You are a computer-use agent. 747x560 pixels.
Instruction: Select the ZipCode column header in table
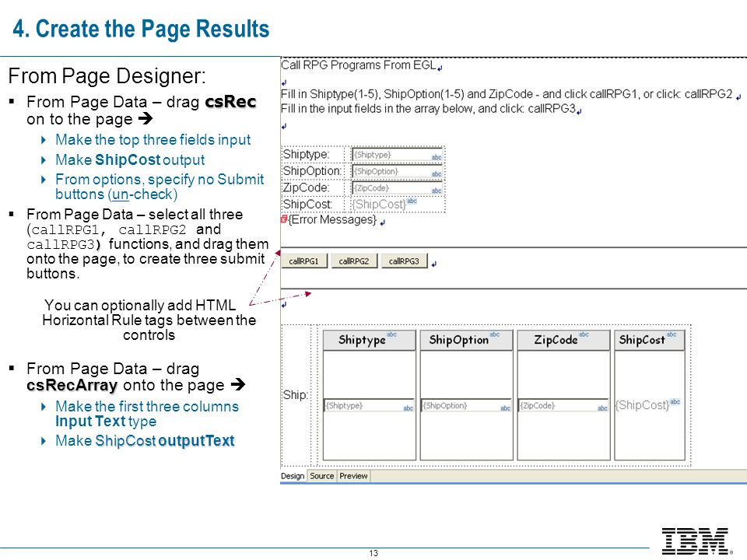point(563,340)
